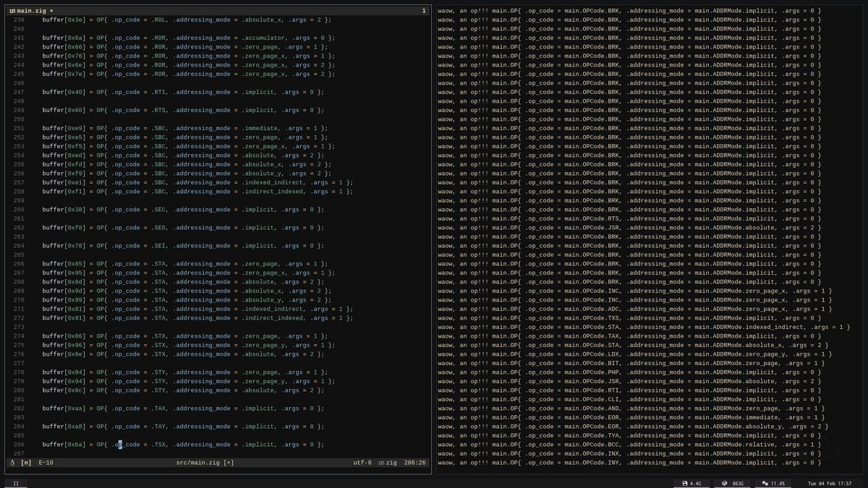This screenshot has height=488, width=868.
Task: Click line number 242
Action: [20, 47]
